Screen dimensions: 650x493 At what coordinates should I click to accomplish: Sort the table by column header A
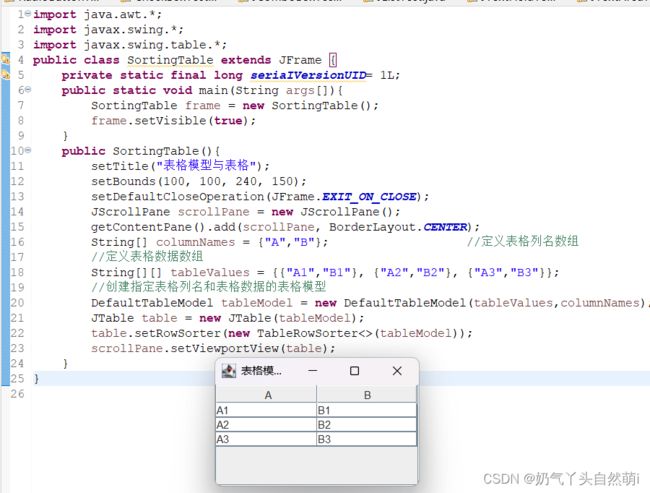pyautogui.click(x=267, y=395)
